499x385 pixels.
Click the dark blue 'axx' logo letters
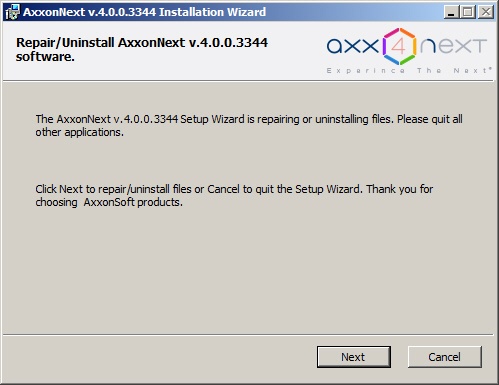coord(353,46)
